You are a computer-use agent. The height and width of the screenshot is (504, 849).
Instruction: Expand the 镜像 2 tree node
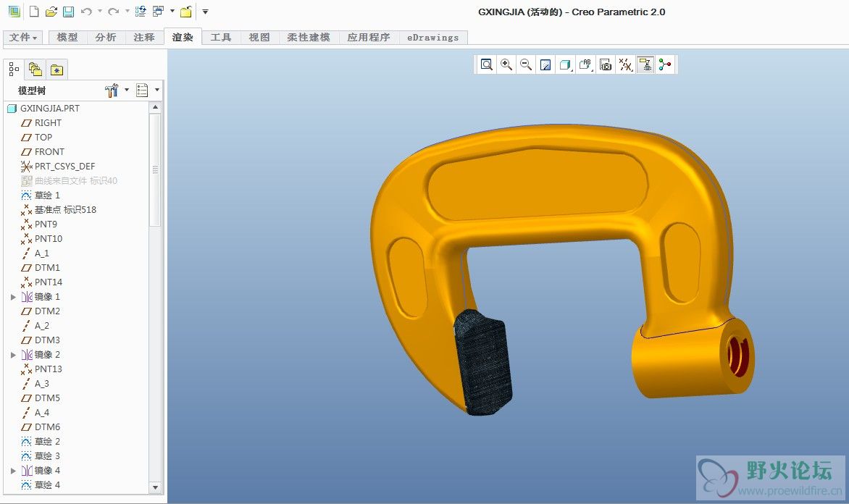pos(13,355)
